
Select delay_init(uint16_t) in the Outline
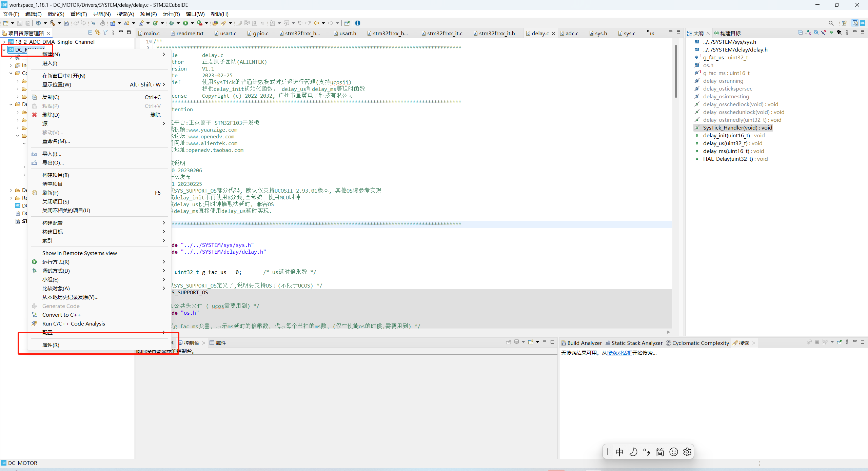pyautogui.click(x=730, y=135)
